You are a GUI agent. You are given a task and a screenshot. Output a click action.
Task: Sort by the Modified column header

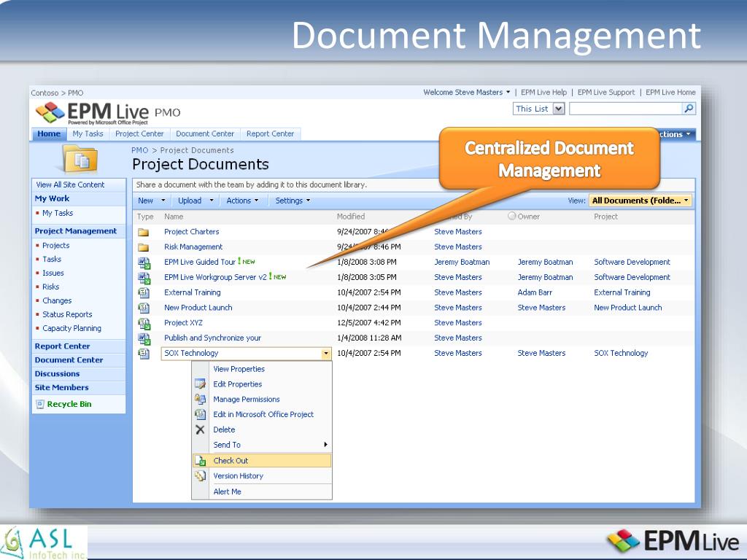tap(351, 217)
